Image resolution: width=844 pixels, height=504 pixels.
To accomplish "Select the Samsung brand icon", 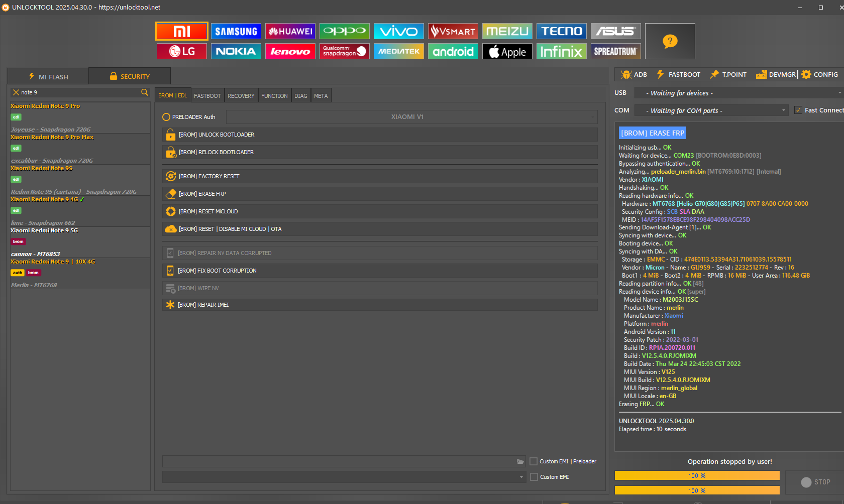I will coord(236,31).
